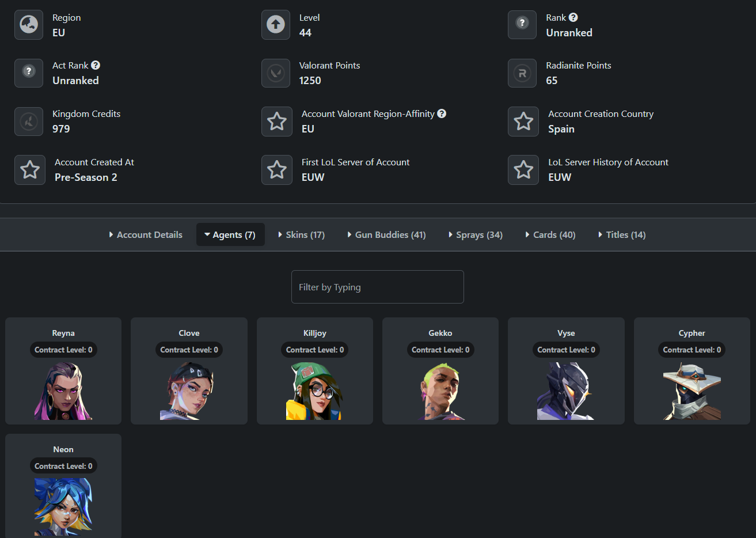This screenshot has height=538, width=756.
Task: Click Gekko's Contract Level: 0 badge
Action: pos(440,350)
